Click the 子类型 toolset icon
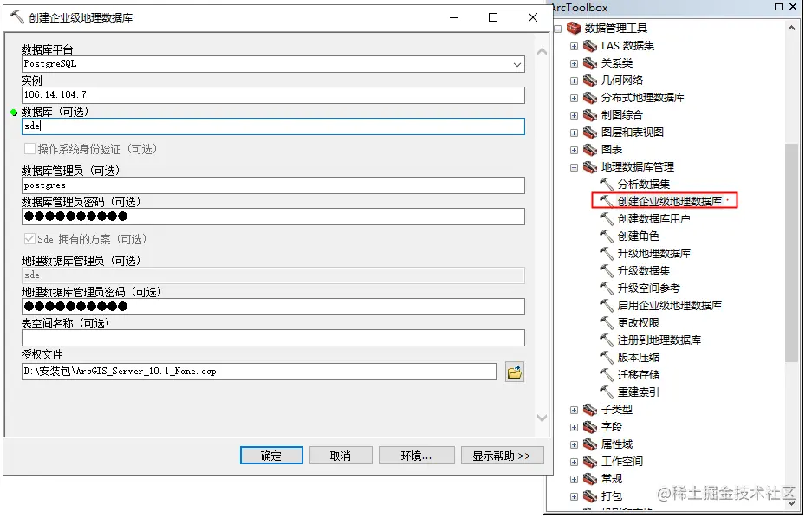This screenshot has height=518, width=812. coord(590,410)
